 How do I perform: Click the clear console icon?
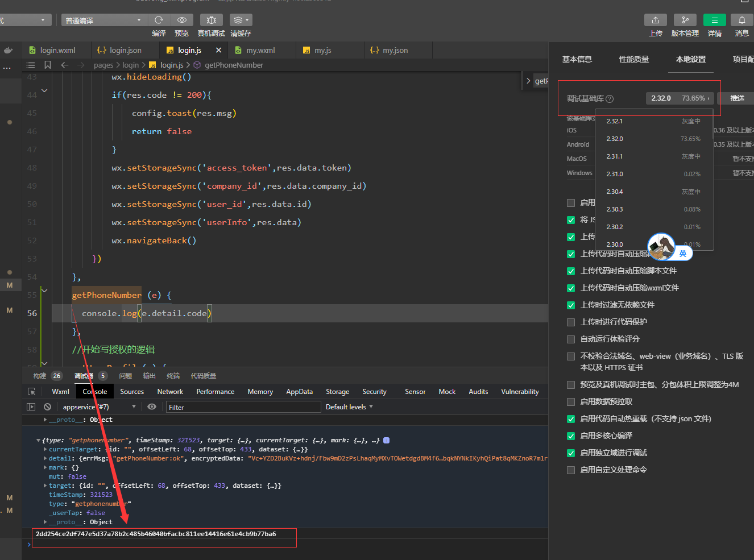[x=48, y=407]
